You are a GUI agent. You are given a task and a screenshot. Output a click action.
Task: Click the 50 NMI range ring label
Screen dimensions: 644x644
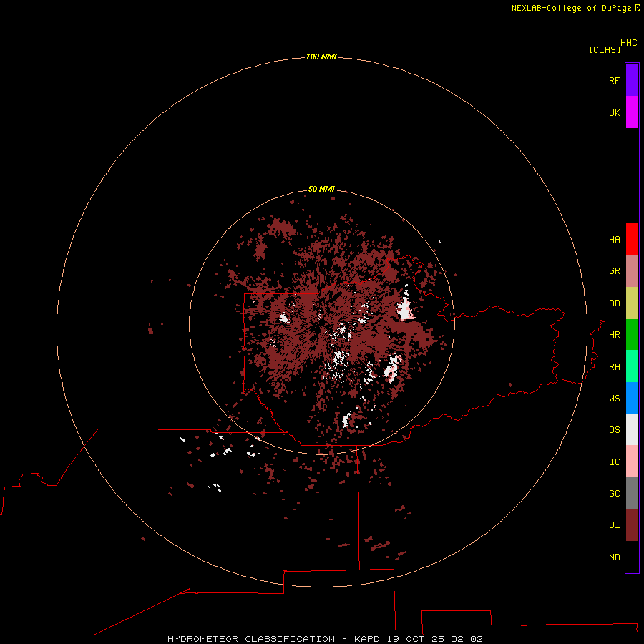[x=321, y=189]
